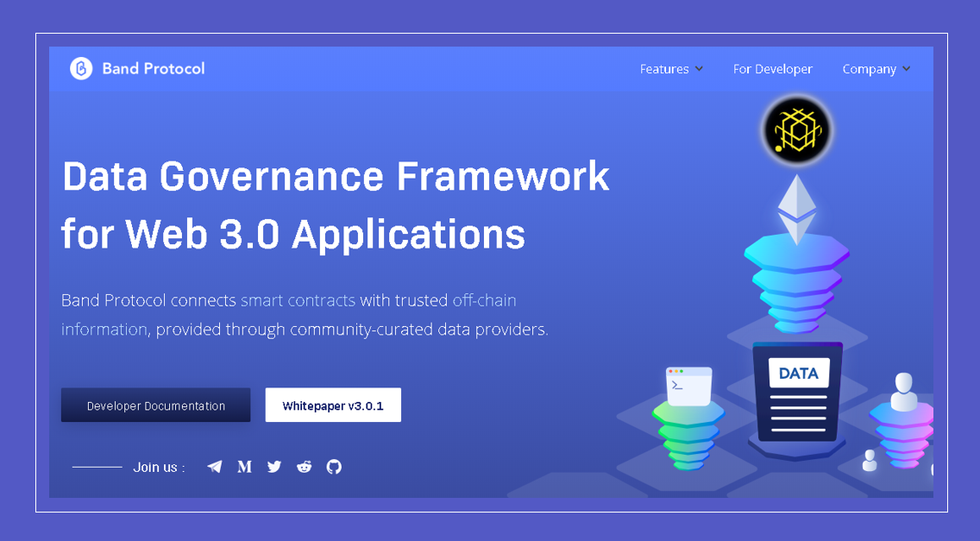
Task: Open the For Developer menu item
Action: [772, 69]
